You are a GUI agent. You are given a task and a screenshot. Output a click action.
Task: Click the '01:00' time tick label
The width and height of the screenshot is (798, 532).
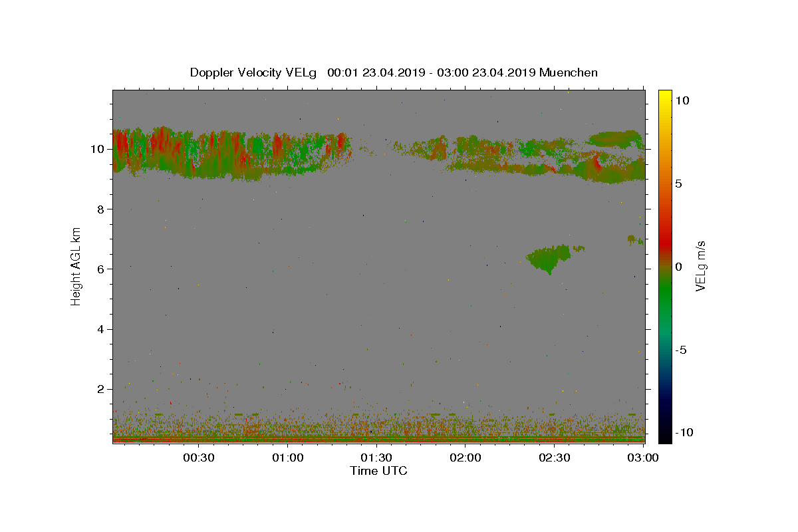coord(289,458)
